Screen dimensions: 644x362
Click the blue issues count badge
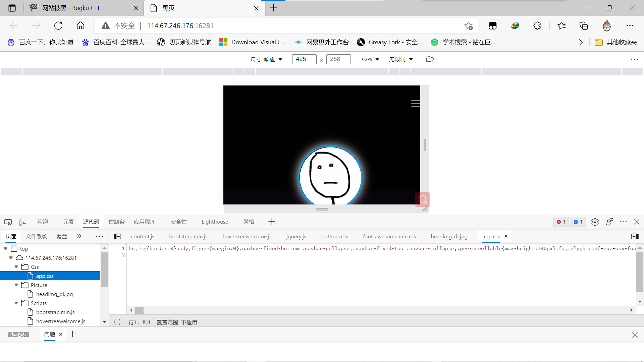click(x=578, y=222)
